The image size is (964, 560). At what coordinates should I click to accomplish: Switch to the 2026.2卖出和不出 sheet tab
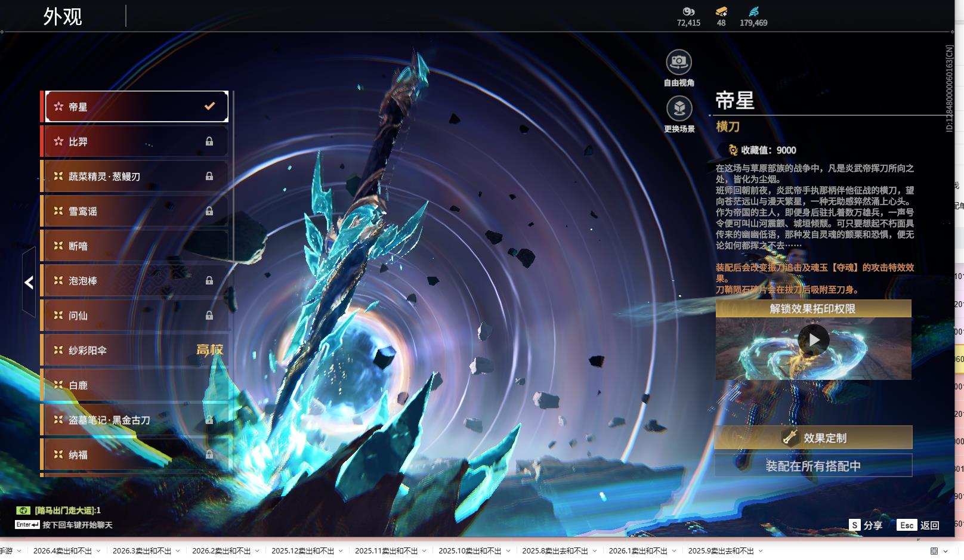tap(221, 551)
